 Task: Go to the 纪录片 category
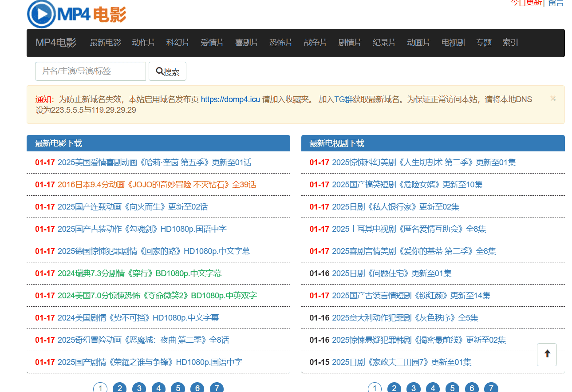(x=384, y=43)
